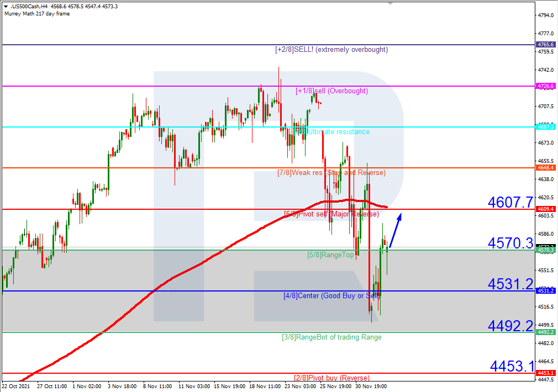Click the red 4453.1 price tag on axis
Screen dimensions: 558x392
(545, 373)
